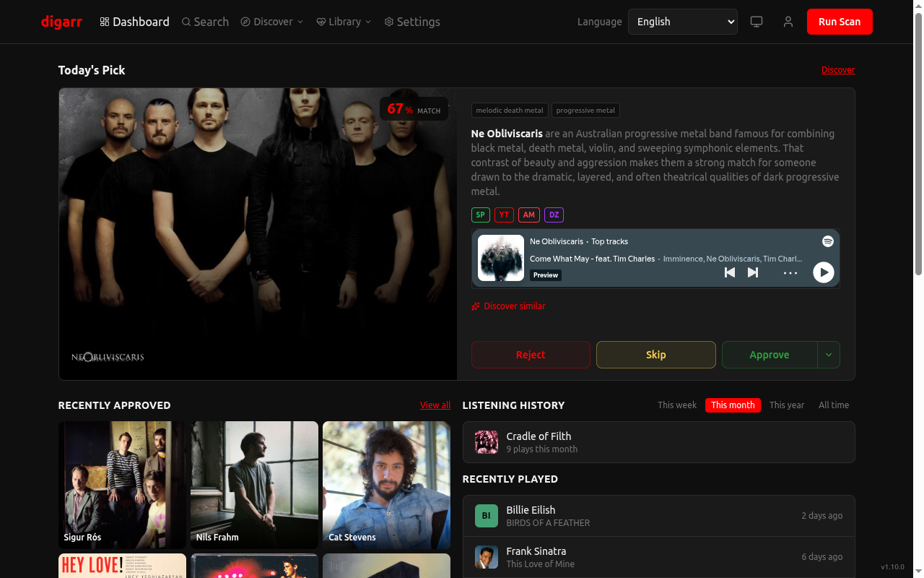Click the digarr logo
The height and width of the screenshot is (578, 924).
pos(61,22)
